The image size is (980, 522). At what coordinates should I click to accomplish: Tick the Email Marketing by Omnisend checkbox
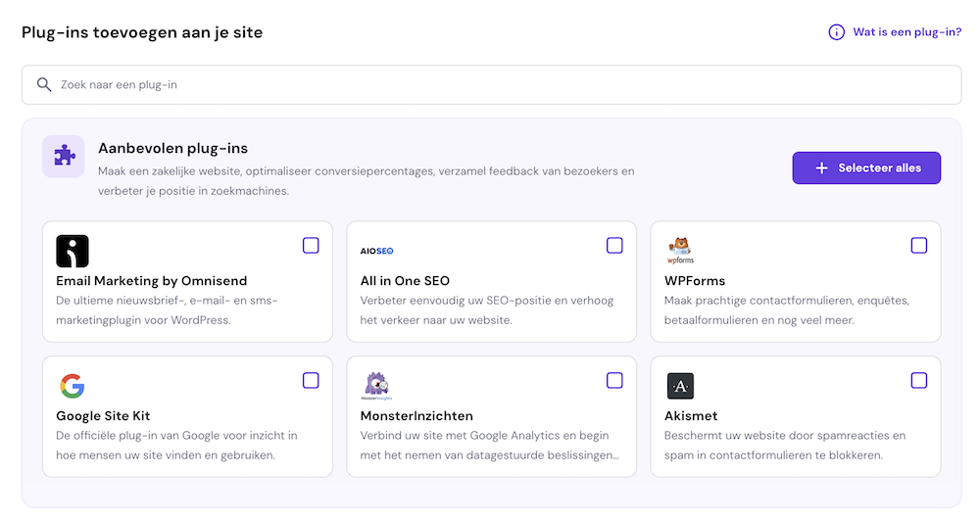coord(311,245)
